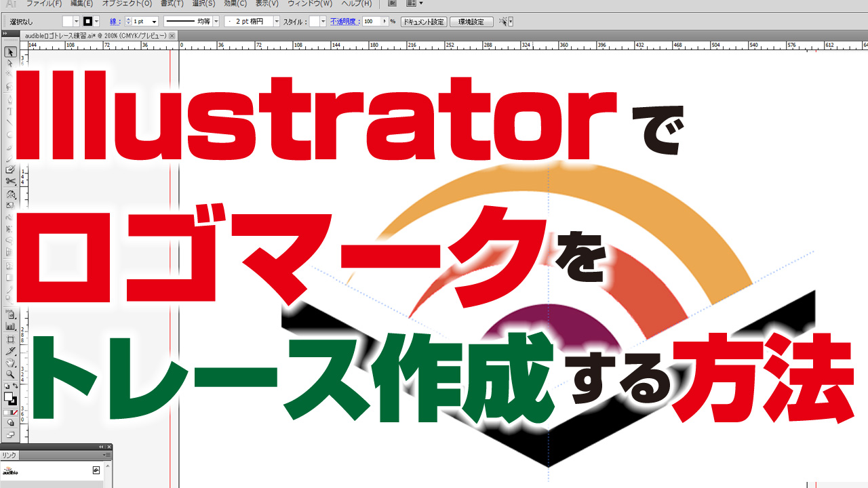
Task: Open the 書式(T) menu
Action: [x=172, y=3]
